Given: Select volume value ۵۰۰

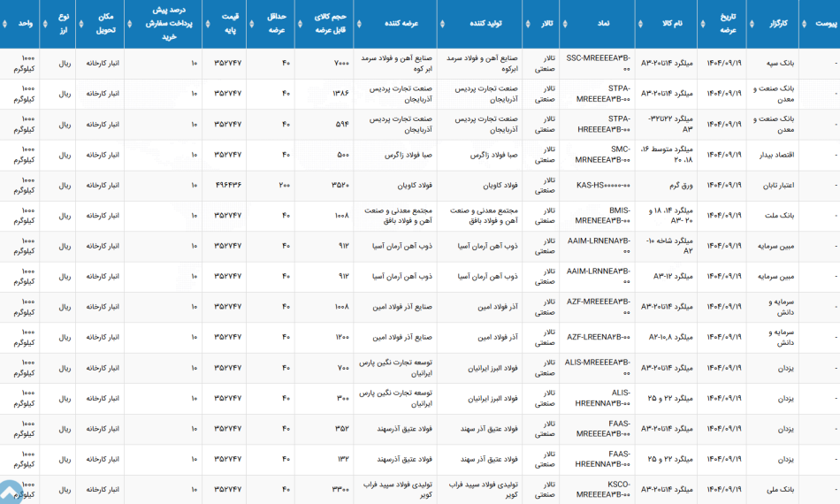Looking at the screenshot, I should point(343,155).
